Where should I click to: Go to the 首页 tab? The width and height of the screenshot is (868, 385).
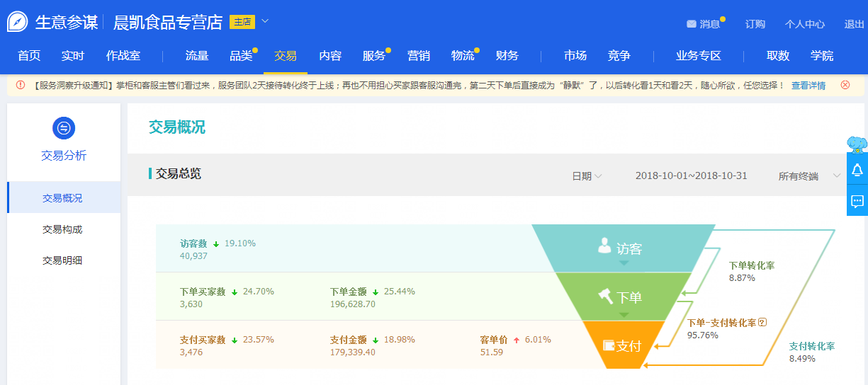pos(29,55)
